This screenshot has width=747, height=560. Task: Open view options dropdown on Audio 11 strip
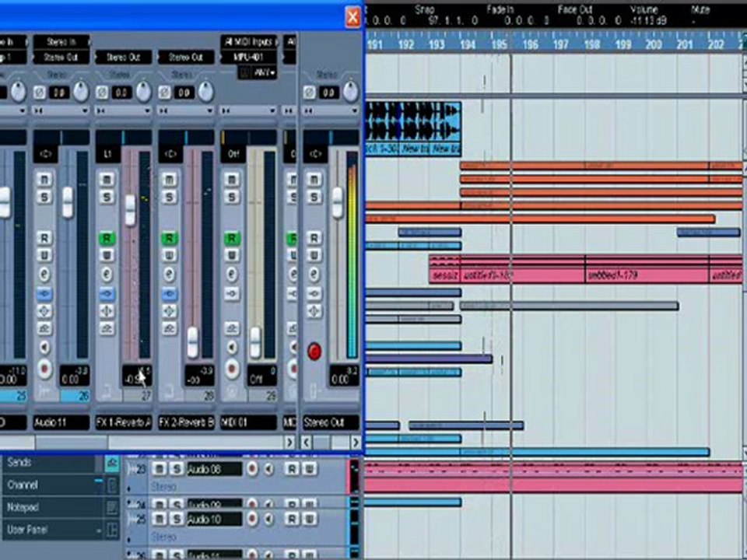[x=84, y=110]
